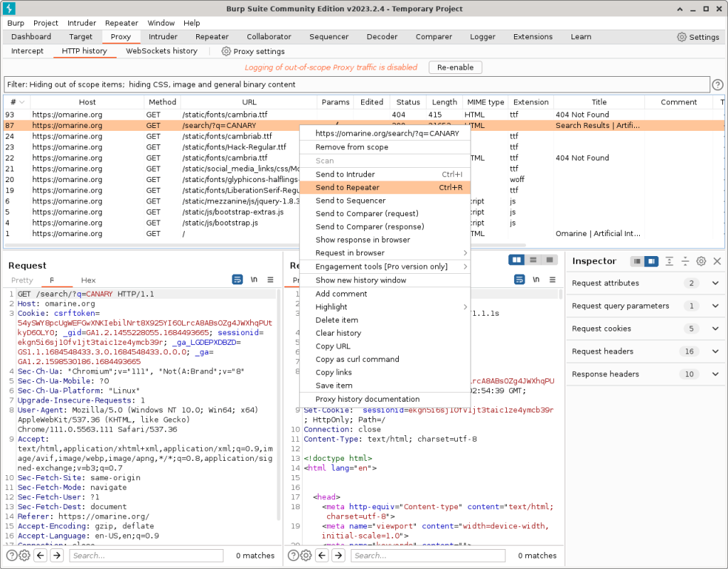
Task: Click Inspector collapse all sections icon
Action: (x=685, y=261)
